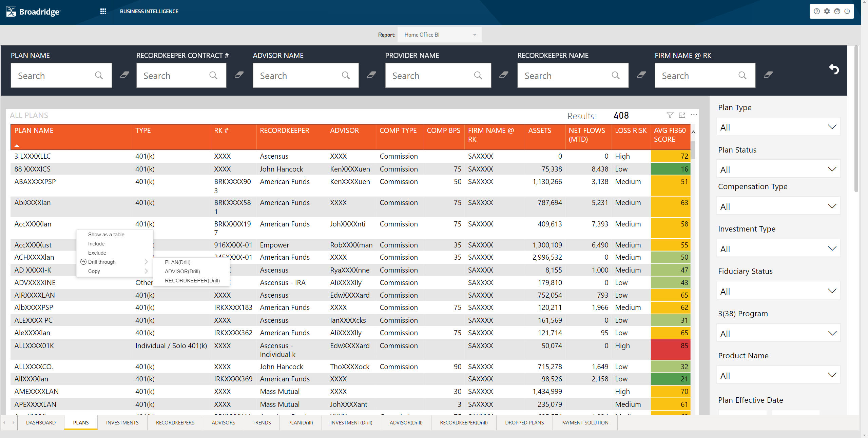
Task: Open more options ellipsis on table
Action: point(694,115)
